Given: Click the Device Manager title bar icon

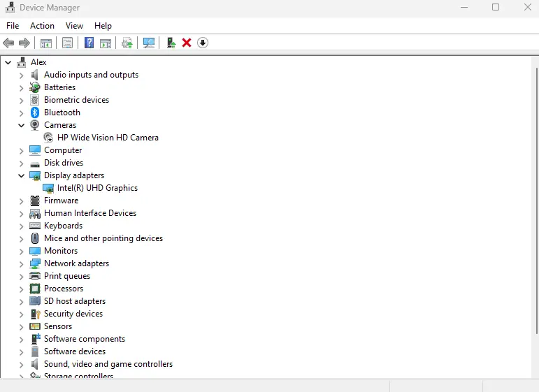Looking at the screenshot, I should pos(10,7).
